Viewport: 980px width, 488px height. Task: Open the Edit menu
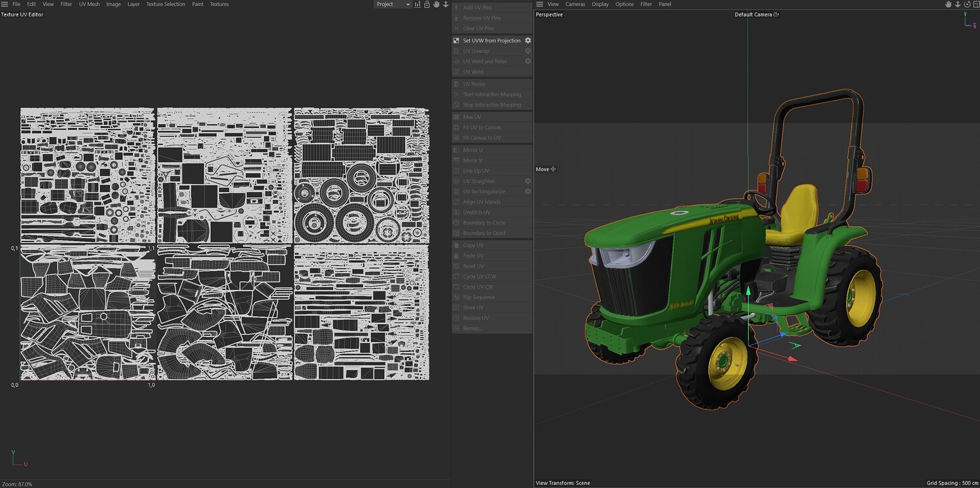tap(31, 4)
